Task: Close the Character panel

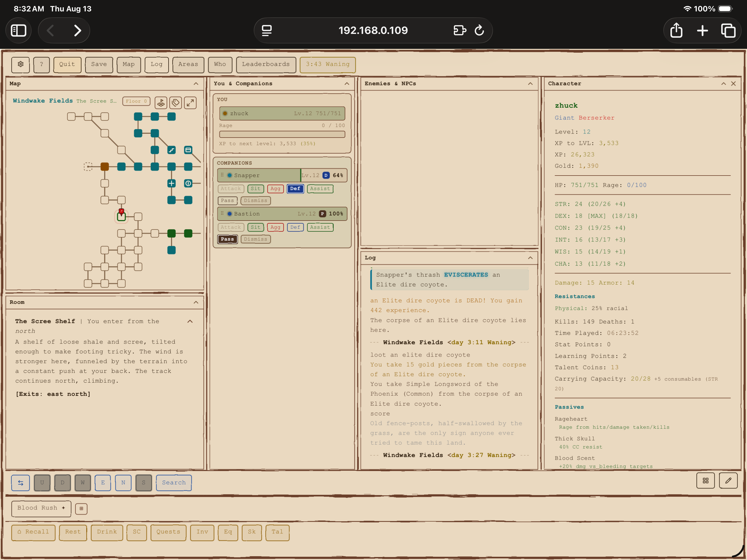Action: coord(733,84)
